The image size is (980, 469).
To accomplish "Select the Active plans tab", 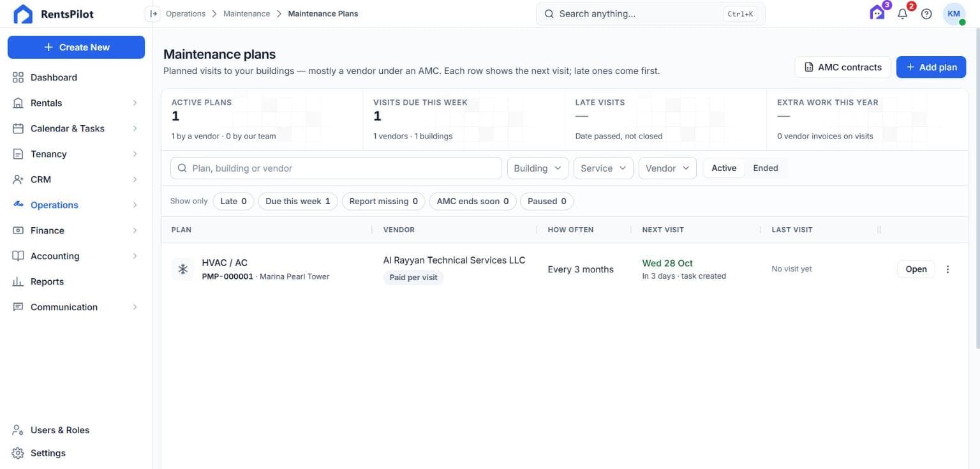I will pos(724,168).
